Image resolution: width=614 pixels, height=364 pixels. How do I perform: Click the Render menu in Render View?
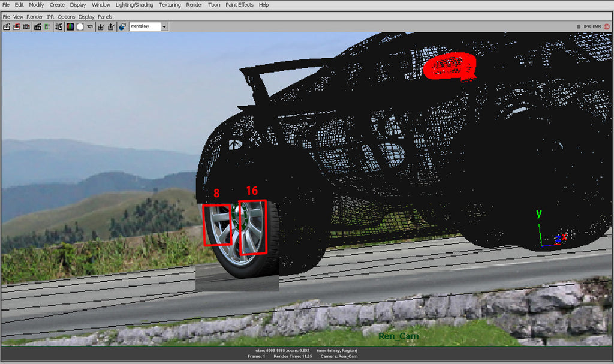pyautogui.click(x=34, y=16)
